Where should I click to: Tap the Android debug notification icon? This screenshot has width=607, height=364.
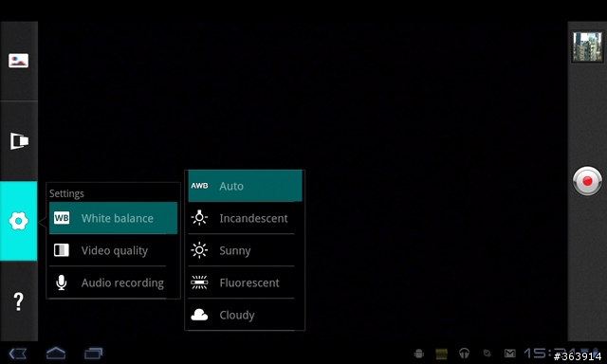[x=418, y=354]
